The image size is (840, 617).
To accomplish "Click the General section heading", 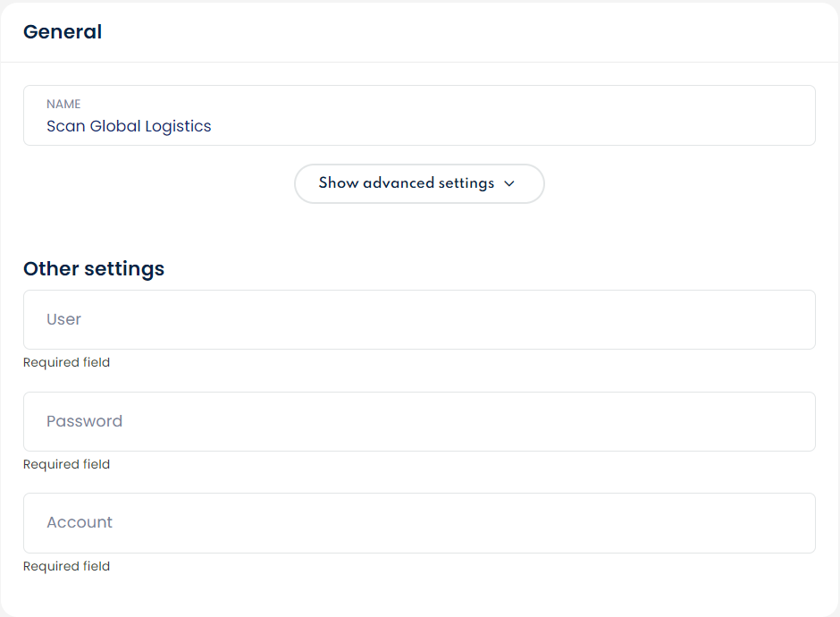I will 63,32.
